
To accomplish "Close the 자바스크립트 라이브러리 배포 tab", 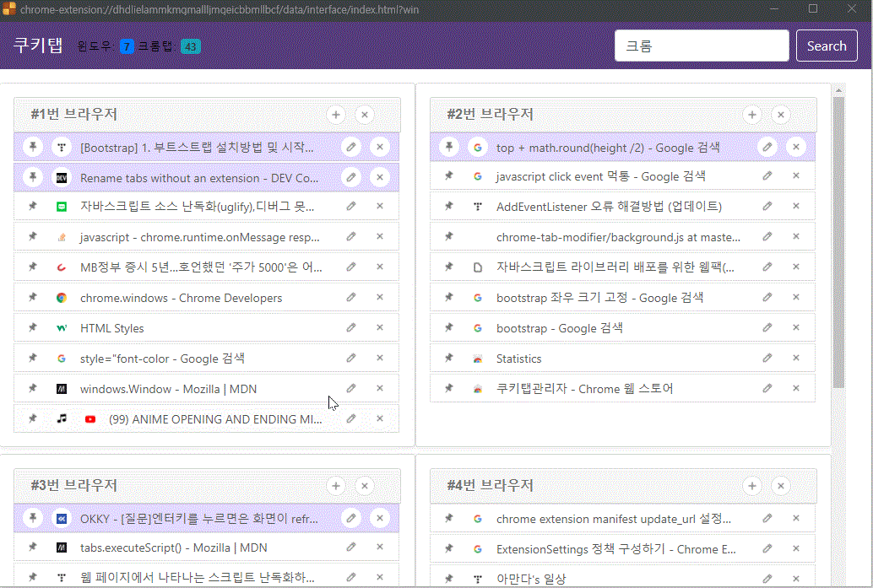I will [796, 267].
